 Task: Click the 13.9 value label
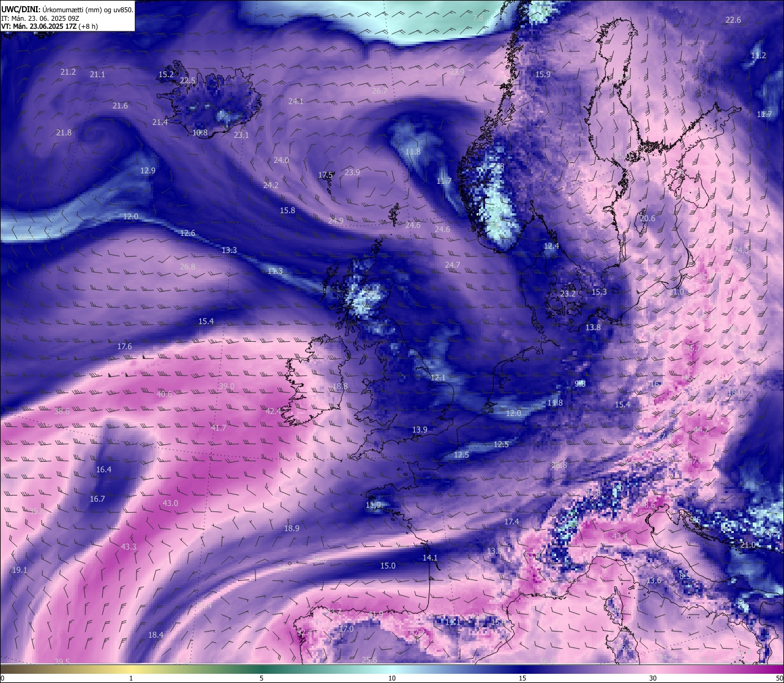point(420,430)
